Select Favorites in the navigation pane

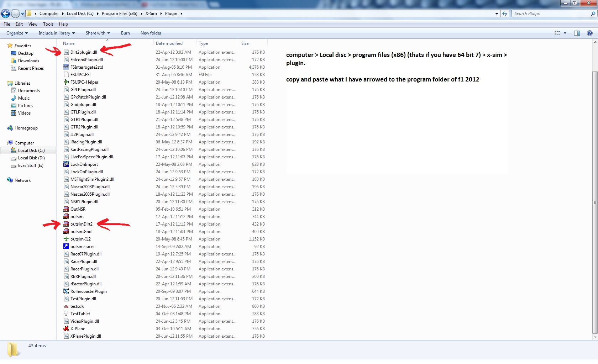pos(23,46)
